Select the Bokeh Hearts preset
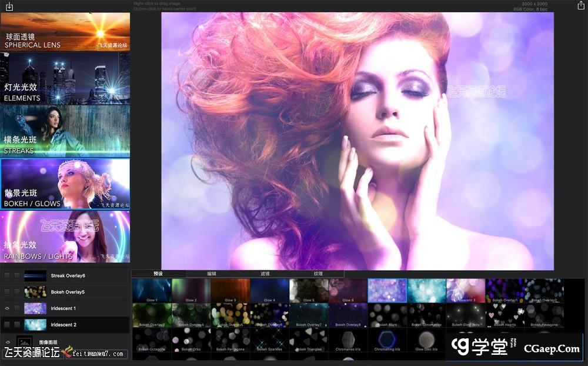588x366 pixels. click(x=505, y=315)
